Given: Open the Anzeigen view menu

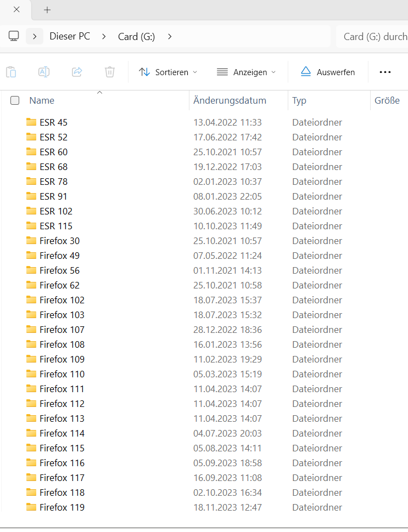Looking at the screenshot, I should coord(247,72).
